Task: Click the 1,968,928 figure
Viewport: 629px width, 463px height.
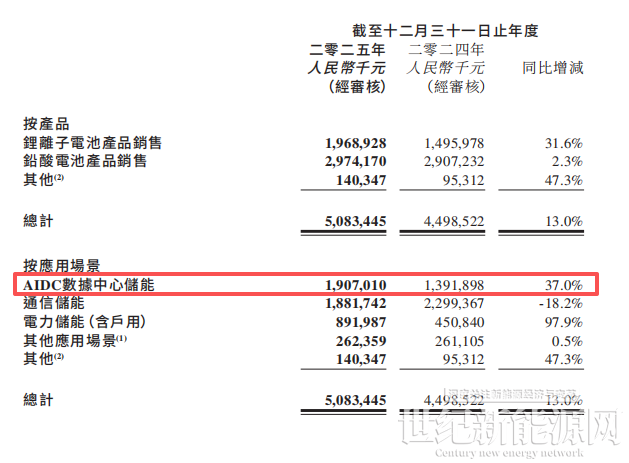Action: 353,143
